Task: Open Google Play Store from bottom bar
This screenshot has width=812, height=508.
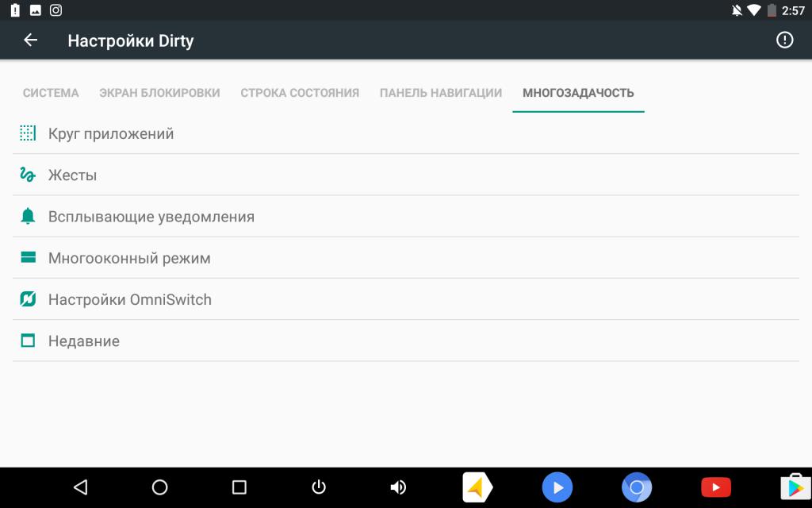Action: [795, 487]
